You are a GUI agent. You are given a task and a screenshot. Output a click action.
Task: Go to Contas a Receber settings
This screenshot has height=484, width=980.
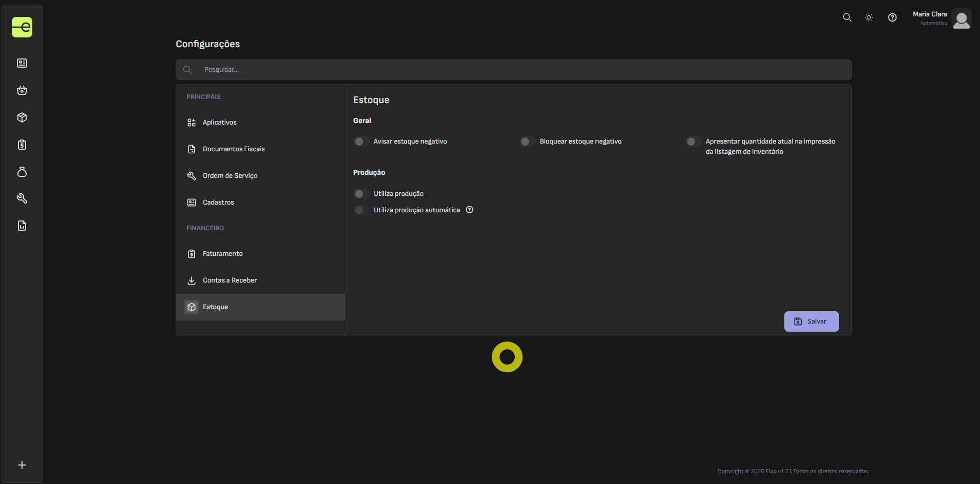click(x=230, y=280)
